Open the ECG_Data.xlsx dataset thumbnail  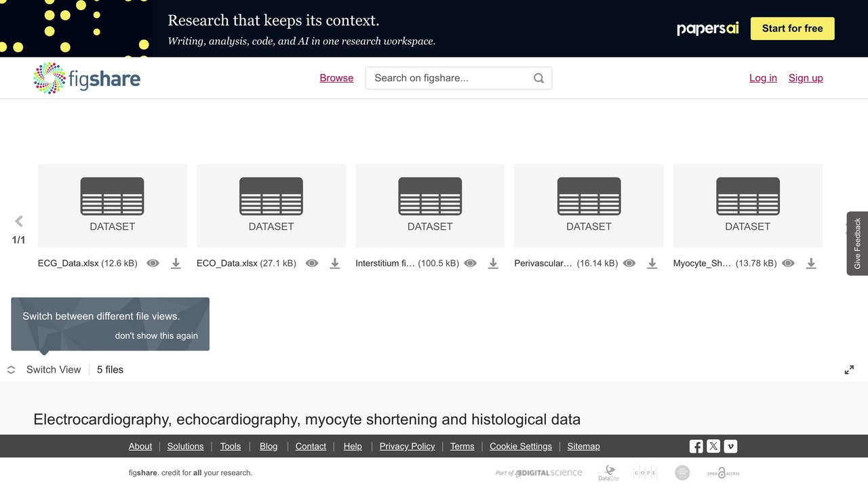[x=113, y=205]
